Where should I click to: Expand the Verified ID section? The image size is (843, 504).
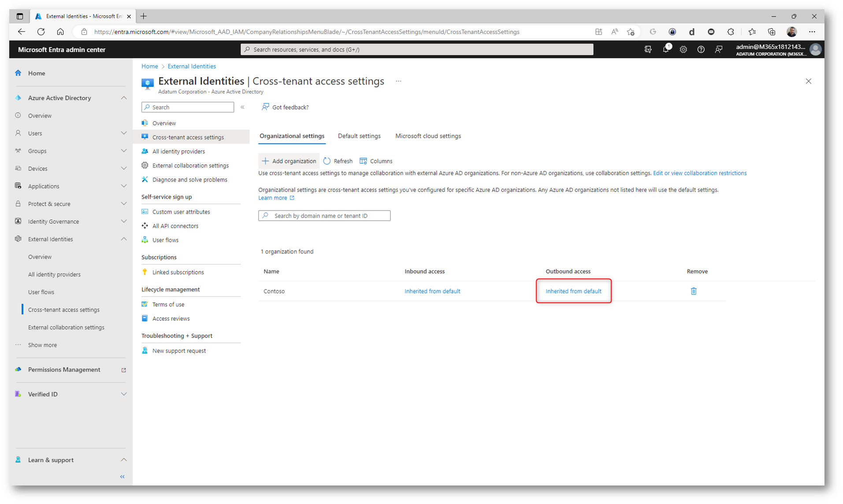coord(123,394)
